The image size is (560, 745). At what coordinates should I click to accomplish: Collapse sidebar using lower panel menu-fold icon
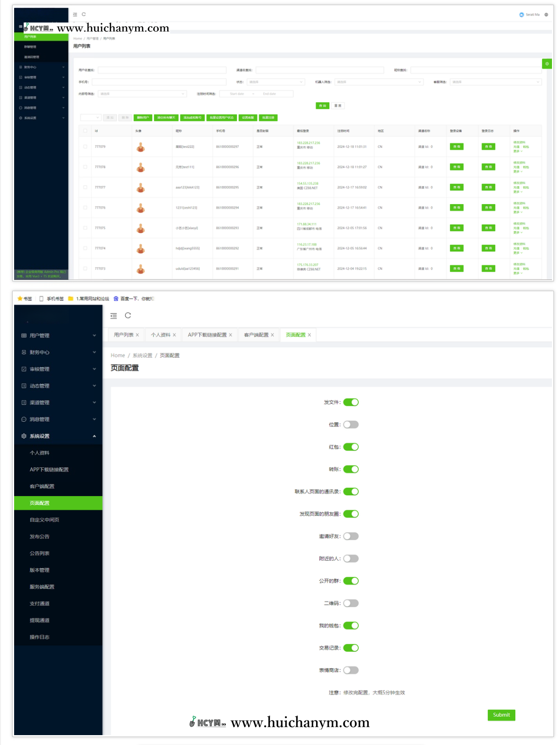click(x=114, y=316)
